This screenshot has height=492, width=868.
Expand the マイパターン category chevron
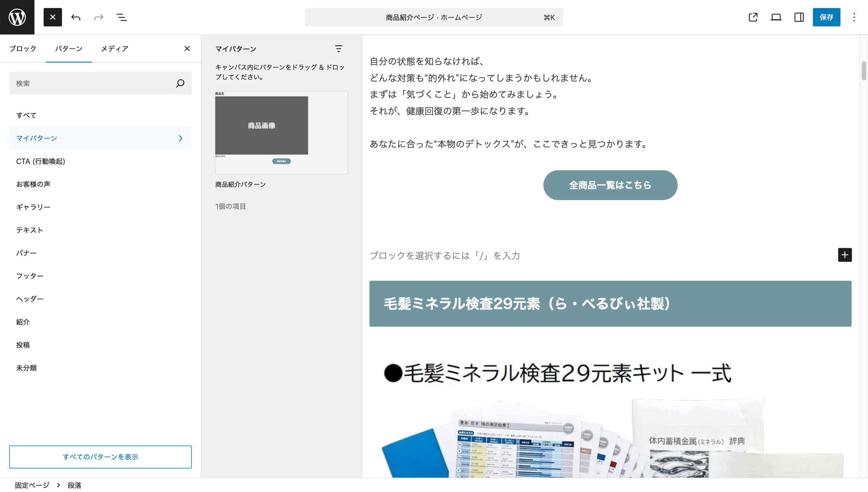(x=180, y=138)
